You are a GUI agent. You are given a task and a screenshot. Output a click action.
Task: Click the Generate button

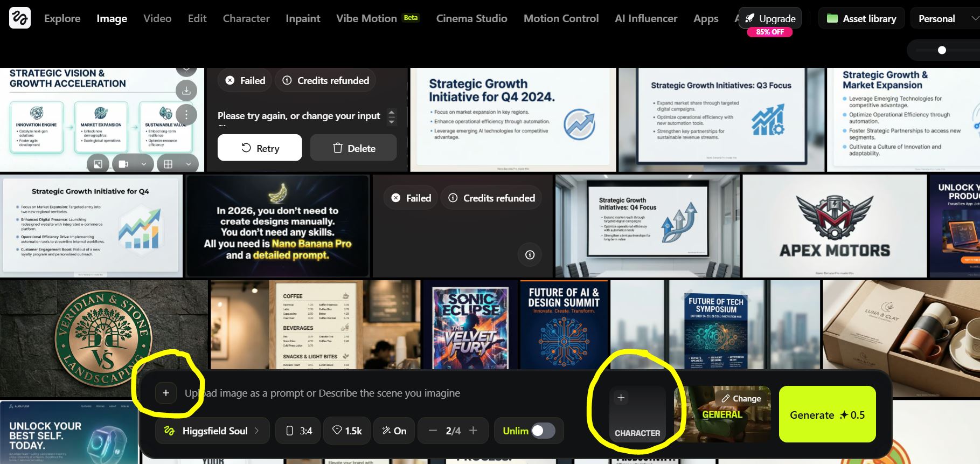pos(827,414)
